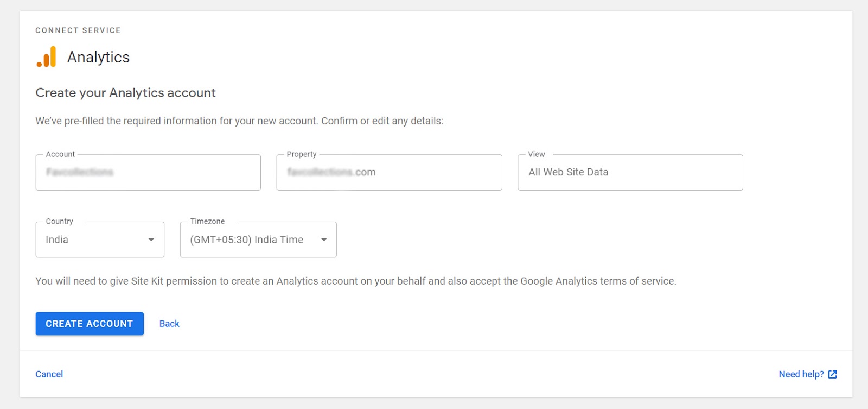Click the external link icon beside Need help

(833, 374)
